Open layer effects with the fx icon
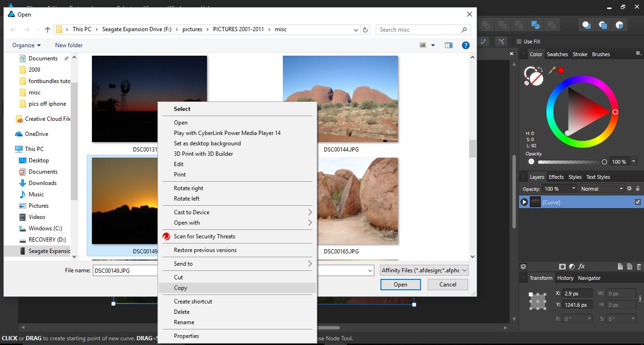 pos(582,266)
